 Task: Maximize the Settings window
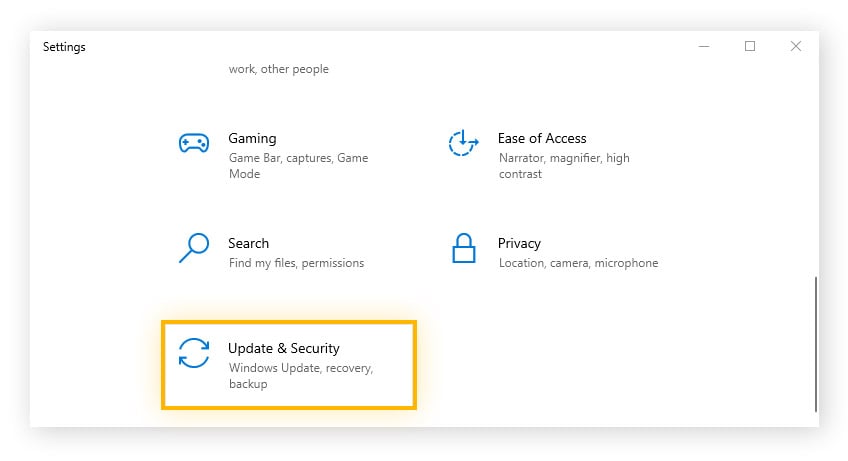750,46
